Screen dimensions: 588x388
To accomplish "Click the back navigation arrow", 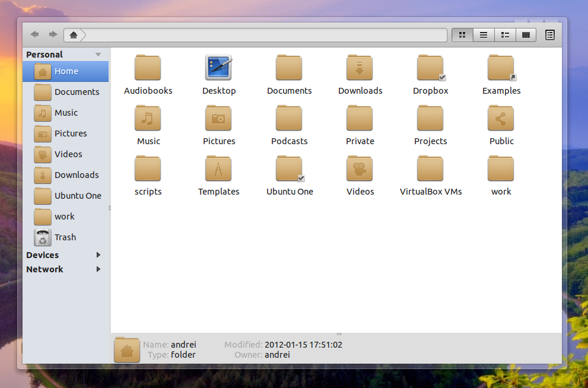I will click(x=34, y=34).
